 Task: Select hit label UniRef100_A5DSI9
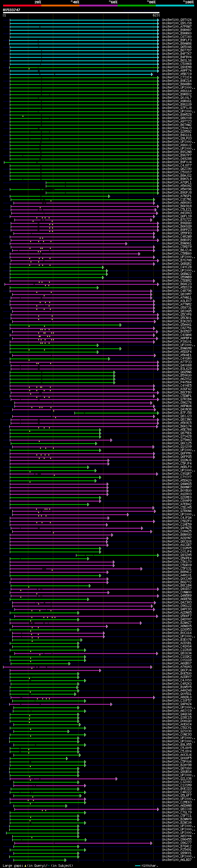[177, 287]
